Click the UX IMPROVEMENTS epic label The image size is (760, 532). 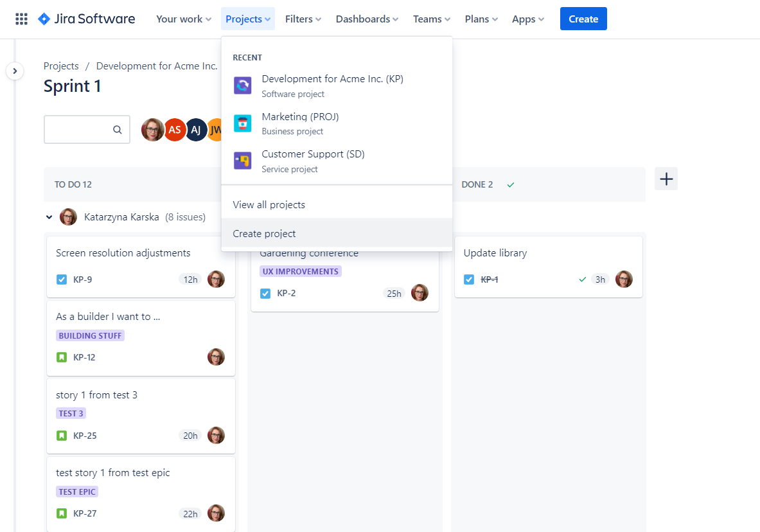pos(300,272)
